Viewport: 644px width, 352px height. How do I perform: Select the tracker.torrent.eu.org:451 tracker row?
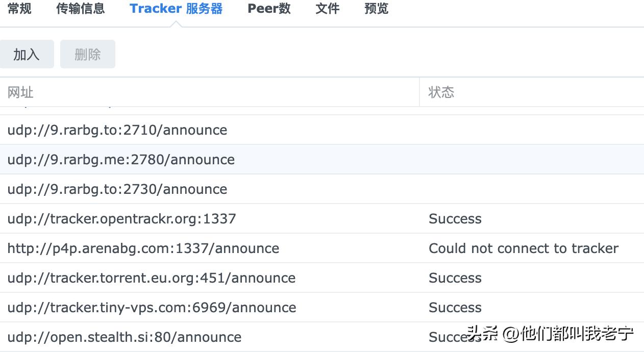pyautogui.click(x=151, y=278)
